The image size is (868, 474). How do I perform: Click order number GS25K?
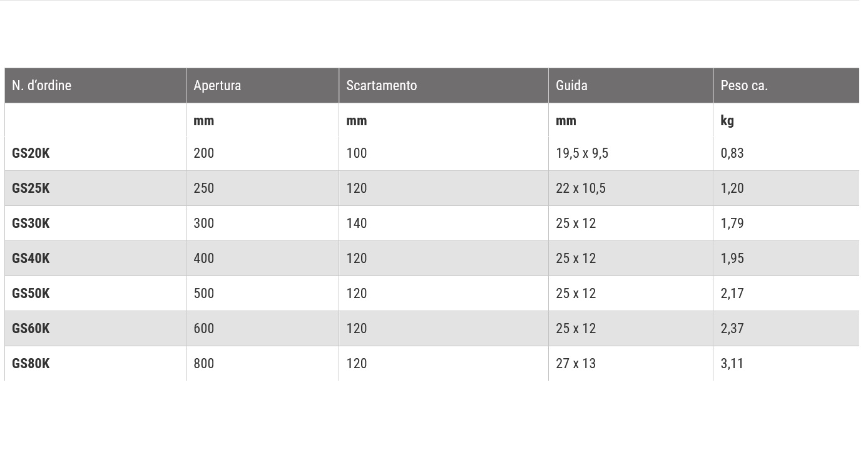31,188
